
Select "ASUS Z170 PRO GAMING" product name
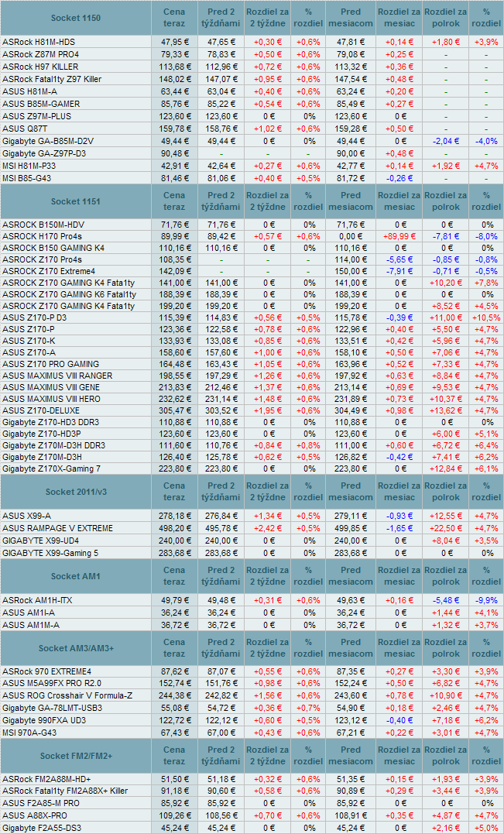click(x=50, y=364)
